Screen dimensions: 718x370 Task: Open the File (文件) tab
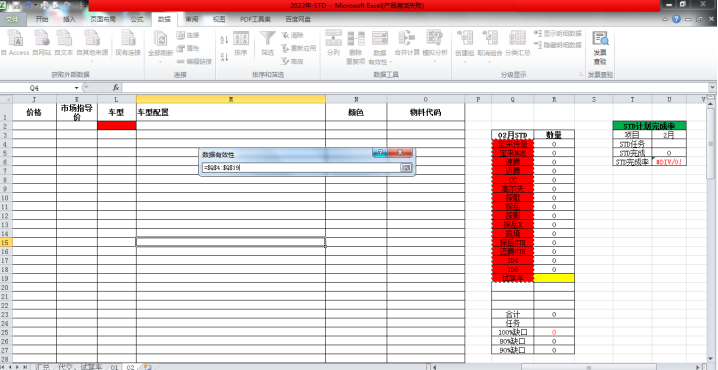click(x=12, y=19)
